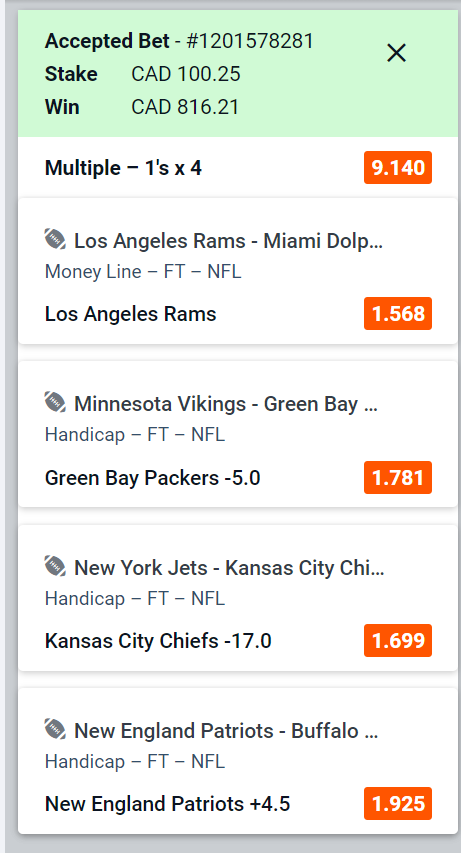Open the New England Patriots - Buffalo match

(x=226, y=731)
